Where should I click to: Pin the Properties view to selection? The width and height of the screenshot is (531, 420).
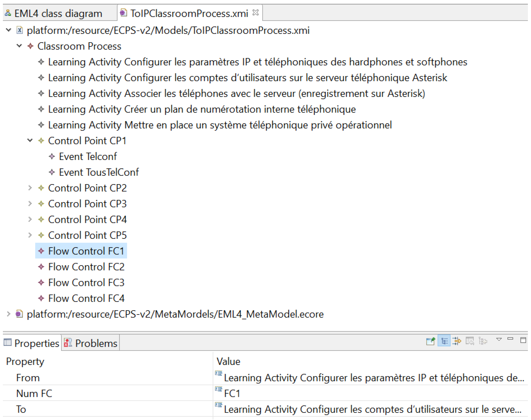[x=430, y=341]
